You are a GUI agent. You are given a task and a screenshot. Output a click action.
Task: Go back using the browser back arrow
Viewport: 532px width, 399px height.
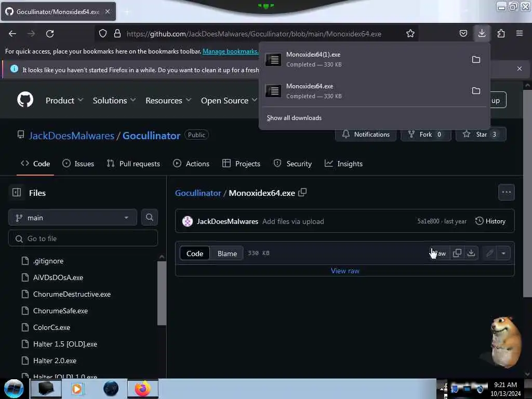tap(12, 34)
